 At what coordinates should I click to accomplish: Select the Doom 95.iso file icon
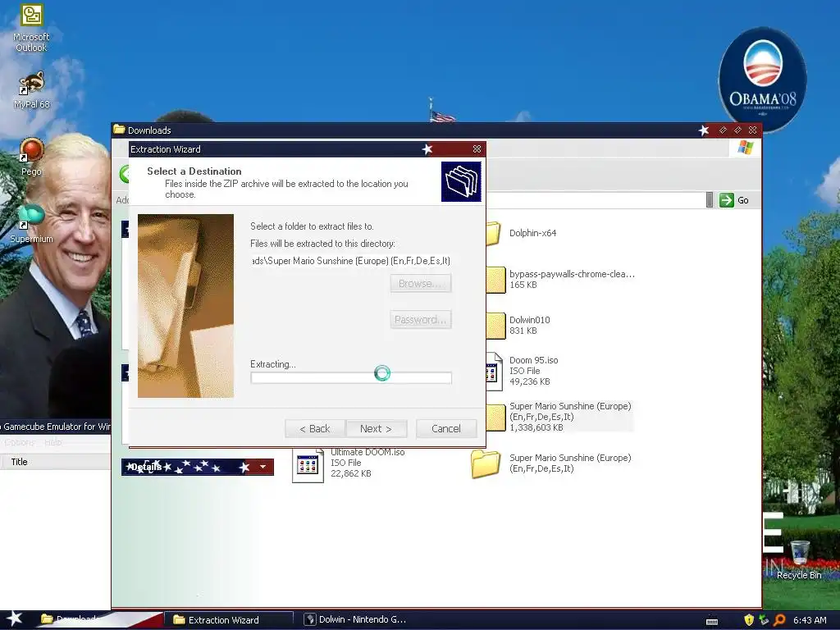(494, 372)
